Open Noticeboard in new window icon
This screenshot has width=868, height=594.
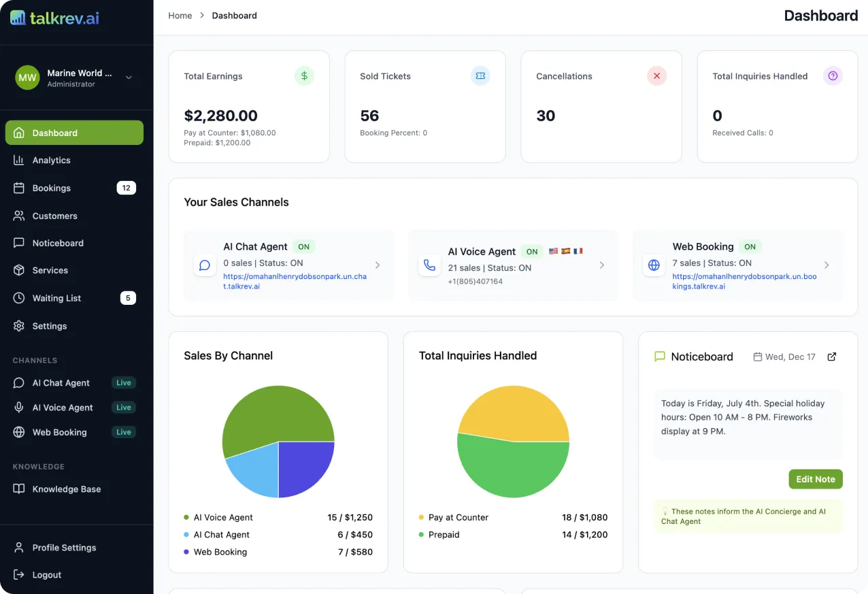[x=832, y=357]
